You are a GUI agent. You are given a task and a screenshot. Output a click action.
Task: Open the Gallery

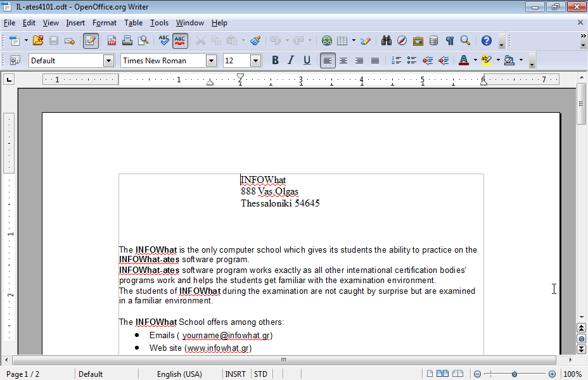coord(418,41)
